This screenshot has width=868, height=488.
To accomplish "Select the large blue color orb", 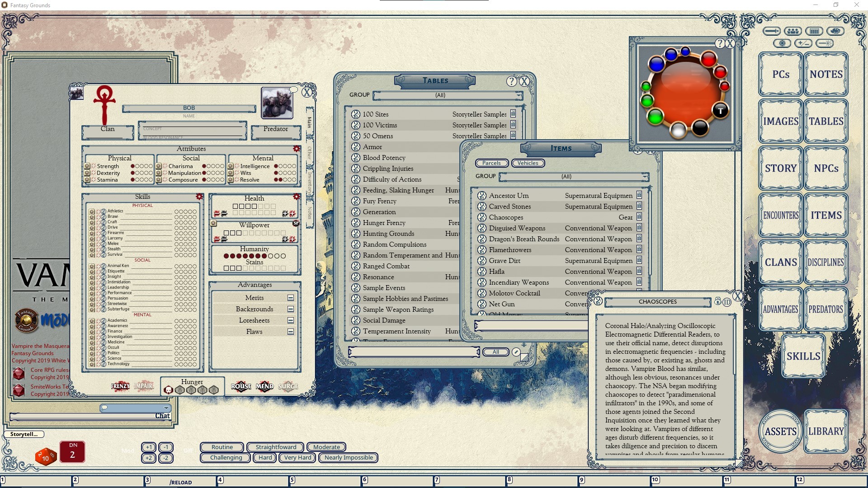I will 656,64.
